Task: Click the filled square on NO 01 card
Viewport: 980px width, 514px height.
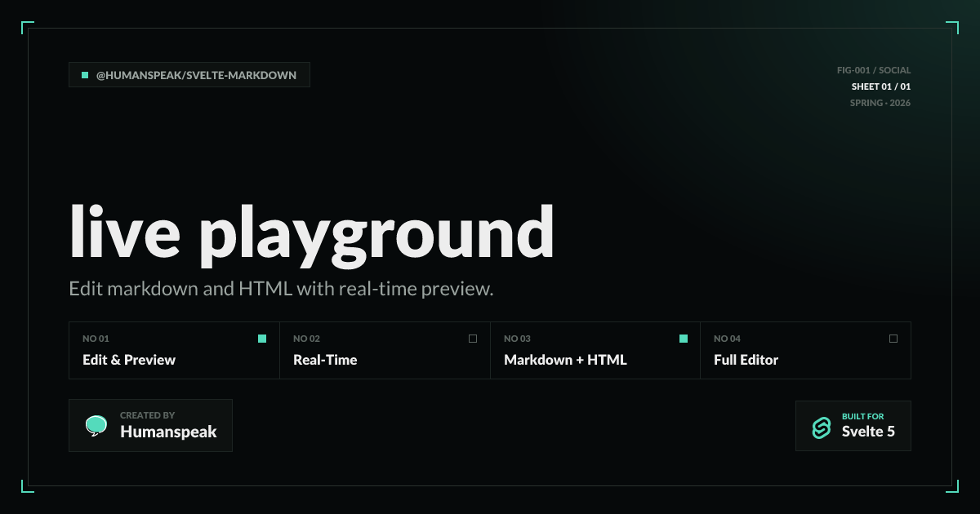Action: [x=262, y=339]
